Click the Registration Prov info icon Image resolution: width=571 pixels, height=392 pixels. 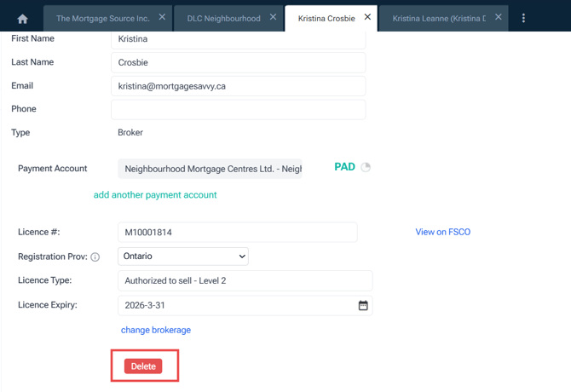[95, 257]
